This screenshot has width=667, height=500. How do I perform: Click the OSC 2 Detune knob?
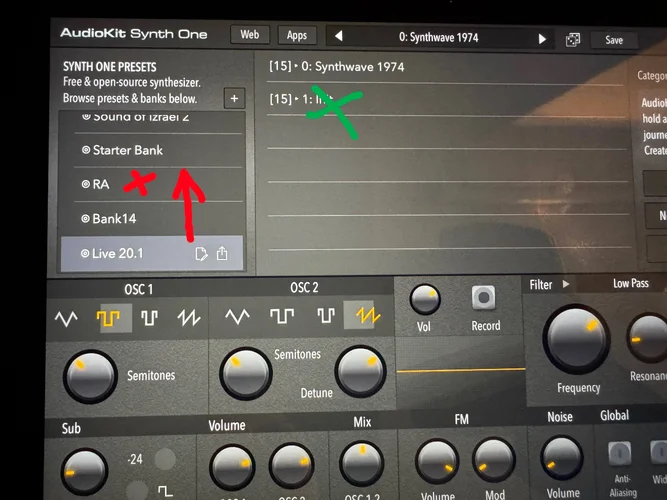tap(361, 371)
